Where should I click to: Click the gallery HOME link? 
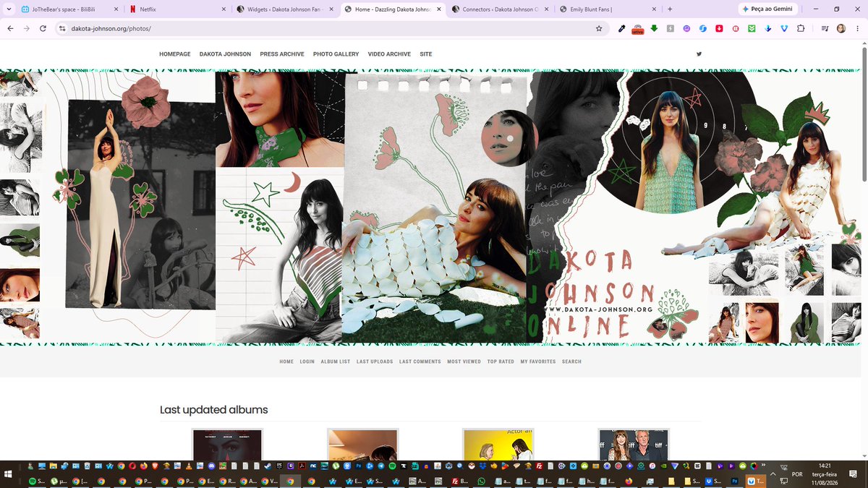[x=286, y=361]
